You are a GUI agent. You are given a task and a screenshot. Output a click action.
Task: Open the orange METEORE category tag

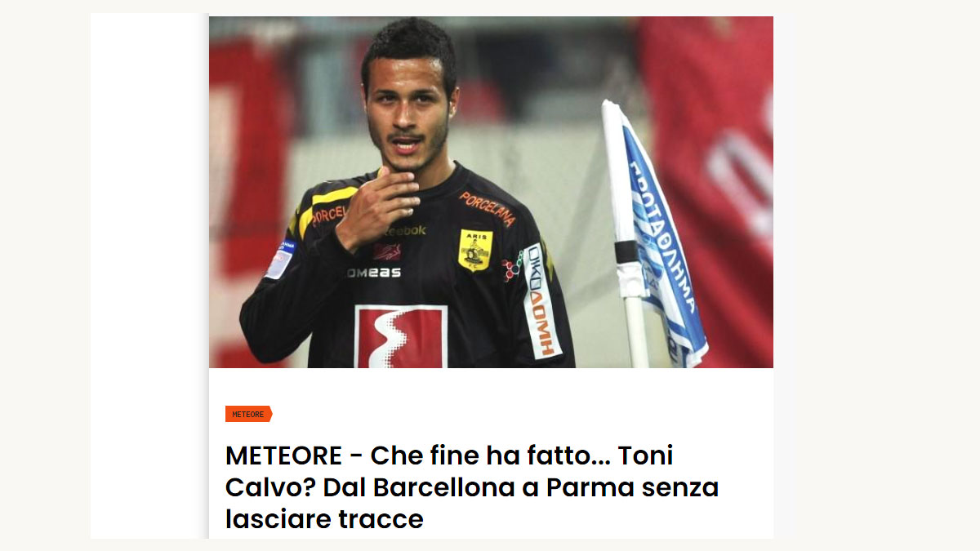coord(248,414)
